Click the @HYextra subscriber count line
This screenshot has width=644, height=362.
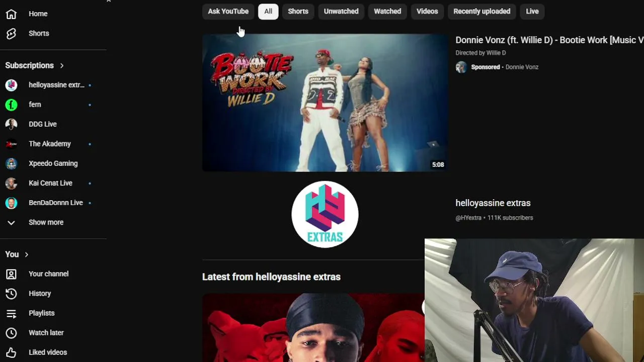pos(494,218)
